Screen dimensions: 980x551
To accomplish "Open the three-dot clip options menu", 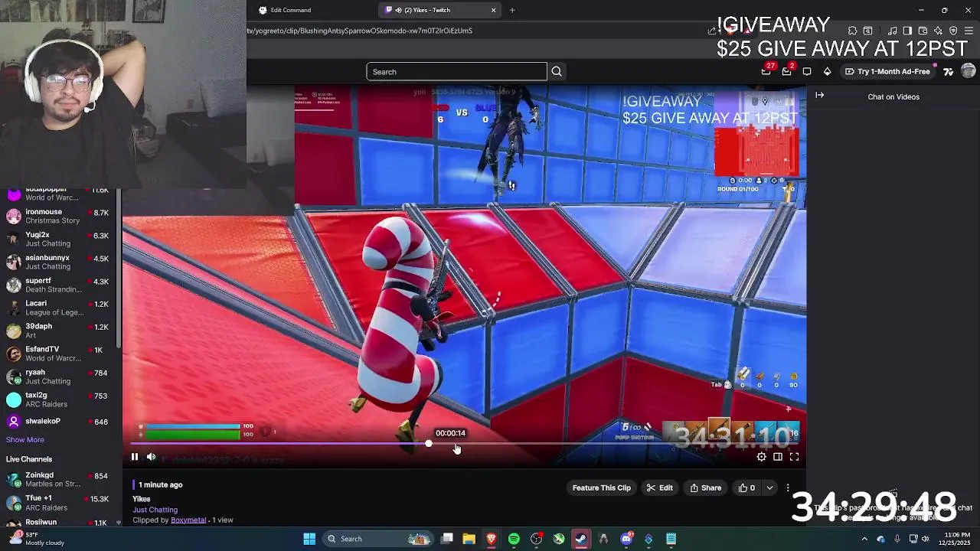I will click(788, 487).
